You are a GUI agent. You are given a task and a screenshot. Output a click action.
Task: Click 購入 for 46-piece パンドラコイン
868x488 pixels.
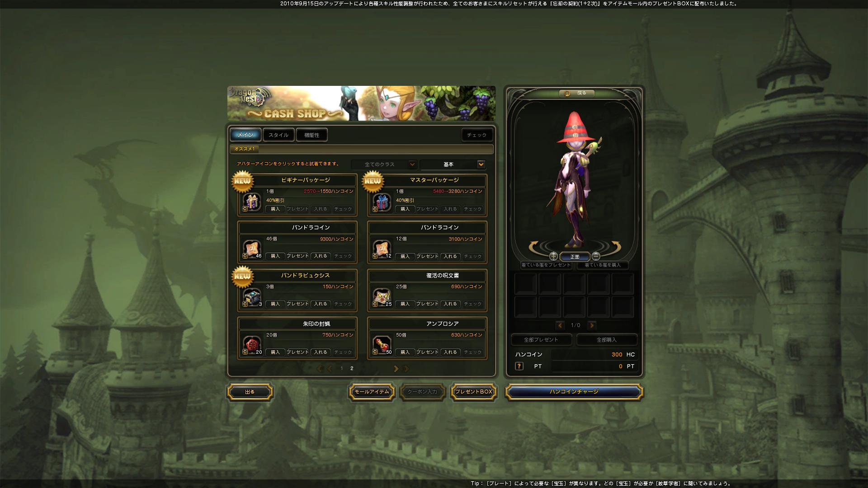point(275,256)
